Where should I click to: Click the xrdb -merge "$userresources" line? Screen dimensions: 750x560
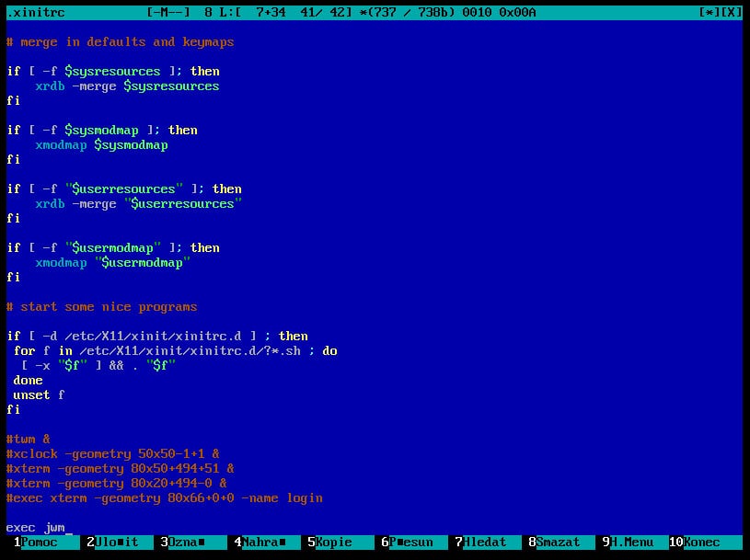pyautogui.click(x=139, y=203)
